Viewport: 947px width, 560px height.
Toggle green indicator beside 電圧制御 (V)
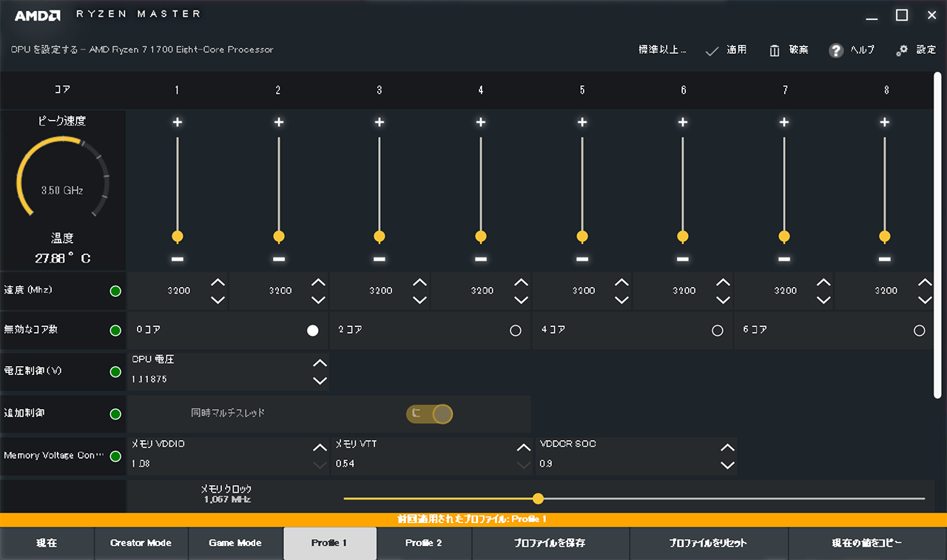tap(115, 371)
